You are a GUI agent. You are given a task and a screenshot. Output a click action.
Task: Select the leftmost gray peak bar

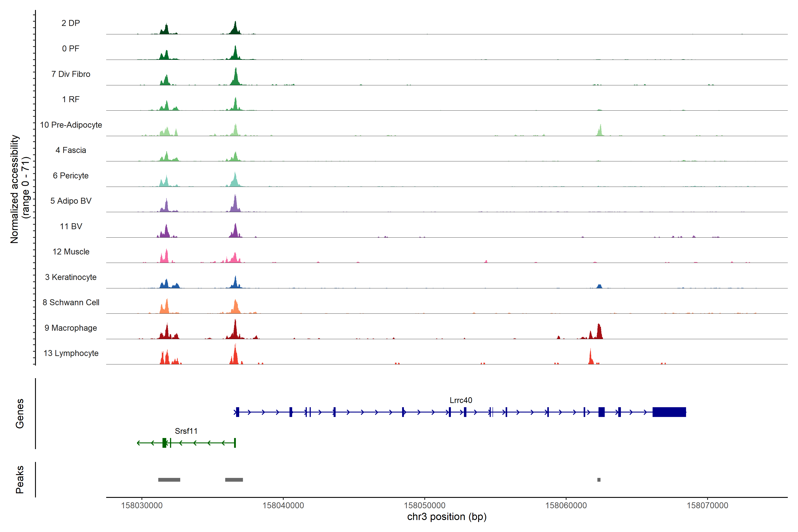pyautogui.click(x=169, y=480)
